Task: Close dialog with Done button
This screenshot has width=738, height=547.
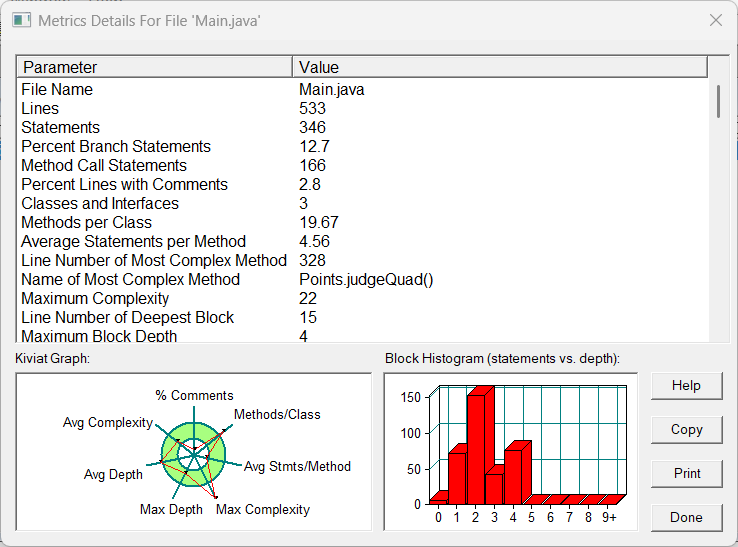Action: tap(686, 517)
